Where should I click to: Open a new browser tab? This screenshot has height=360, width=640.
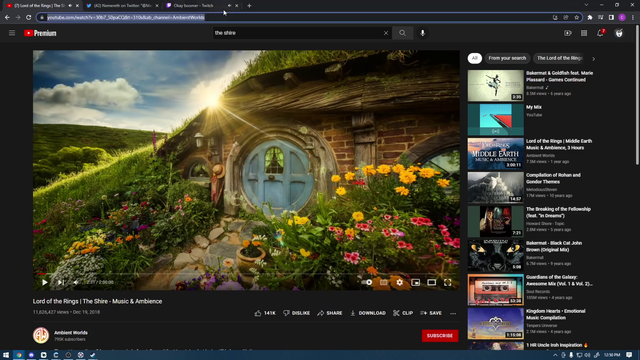coord(249,6)
